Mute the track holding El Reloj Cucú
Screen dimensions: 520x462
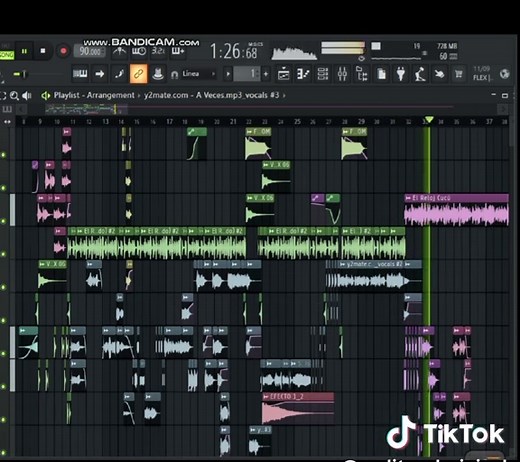(4, 221)
